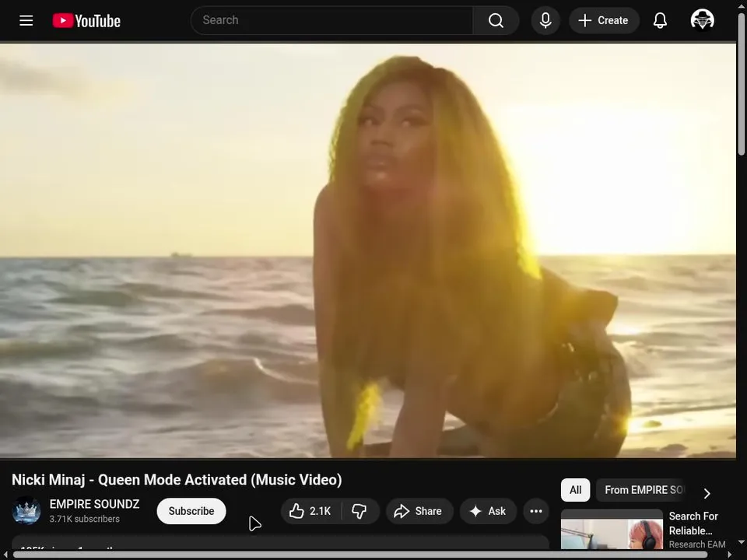Click the Ask sparkle button

pos(488,511)
